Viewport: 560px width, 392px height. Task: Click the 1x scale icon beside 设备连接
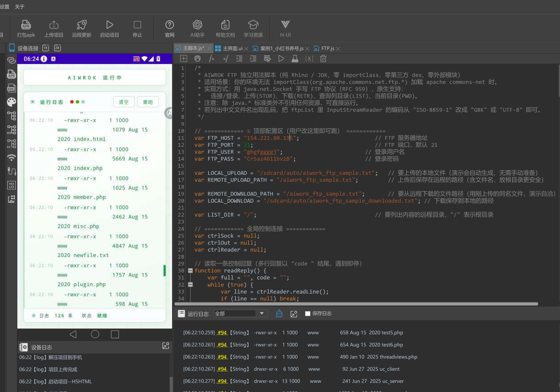[x=46, y=48]
